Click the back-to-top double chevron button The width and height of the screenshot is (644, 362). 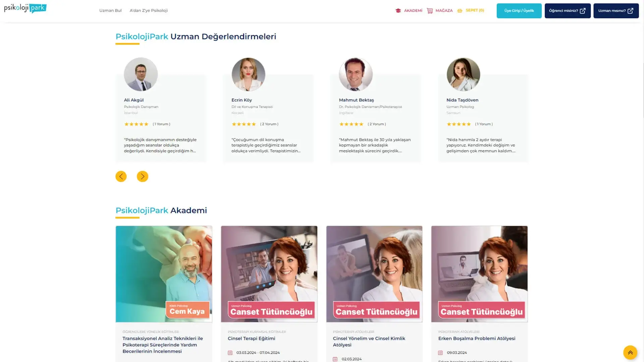630,353
